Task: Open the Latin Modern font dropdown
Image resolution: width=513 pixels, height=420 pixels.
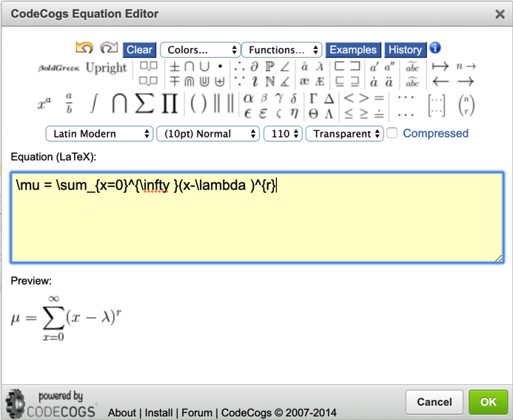Action: pyautogui.click(x=99, y=134)
